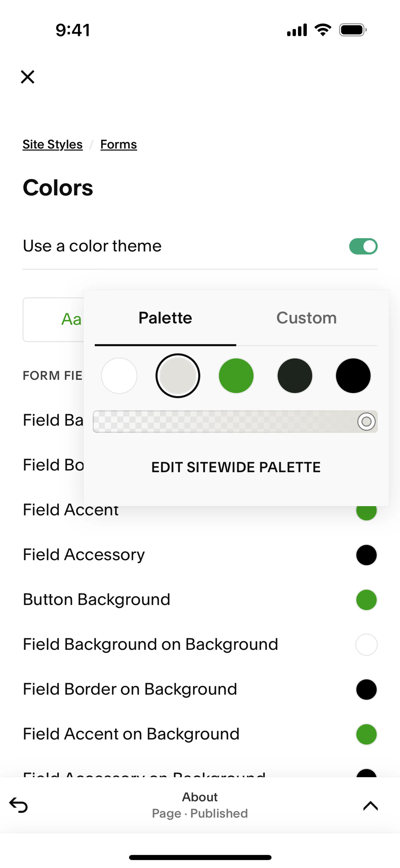Close the Colors panel with X icon
Image resolution: width=400 pixels, height=868 pixels.
(x=28, y=77)
